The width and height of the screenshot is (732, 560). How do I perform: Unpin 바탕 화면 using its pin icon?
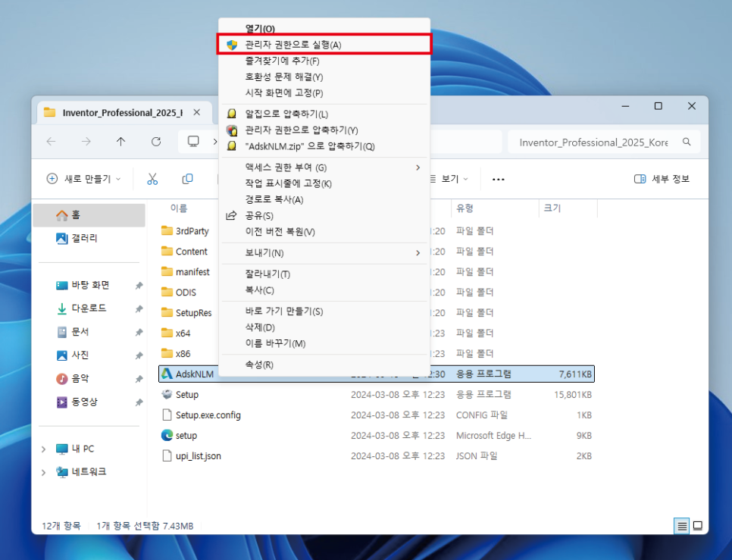[139, 286]
